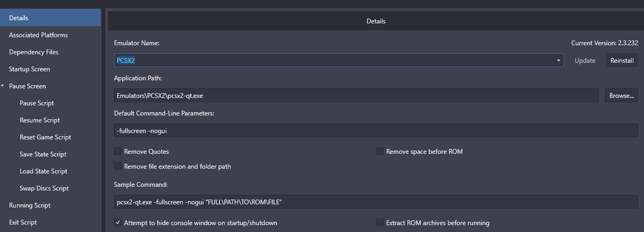Open the Emulator Name dropdown arrow
The height and width of the screenshot is (232, 644).
click(x=559, y=61)
